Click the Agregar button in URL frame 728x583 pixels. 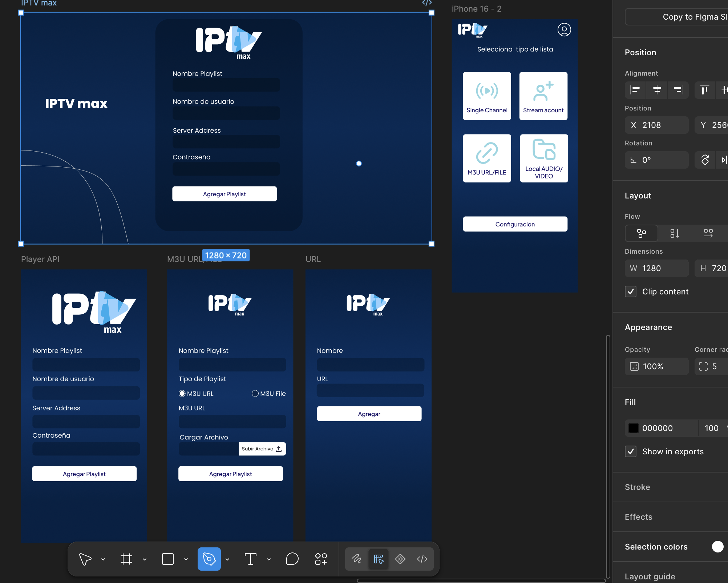[x=369, y=414]
